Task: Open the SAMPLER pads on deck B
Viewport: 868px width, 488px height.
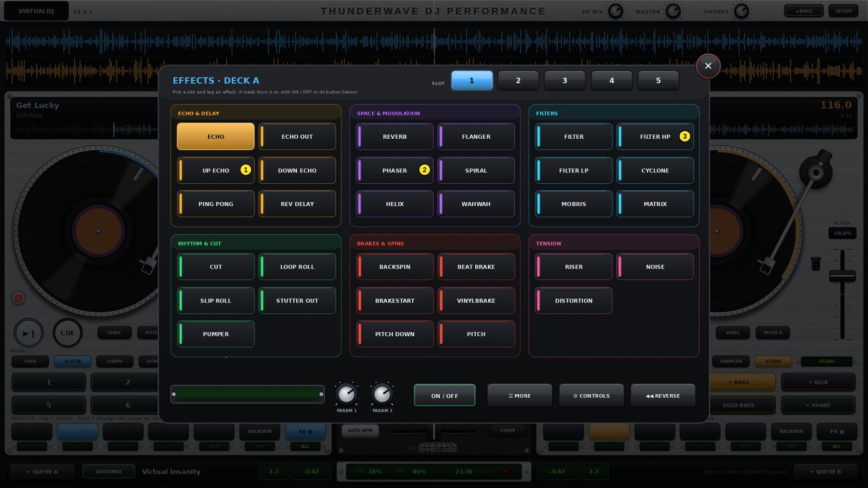Action: 731,361
